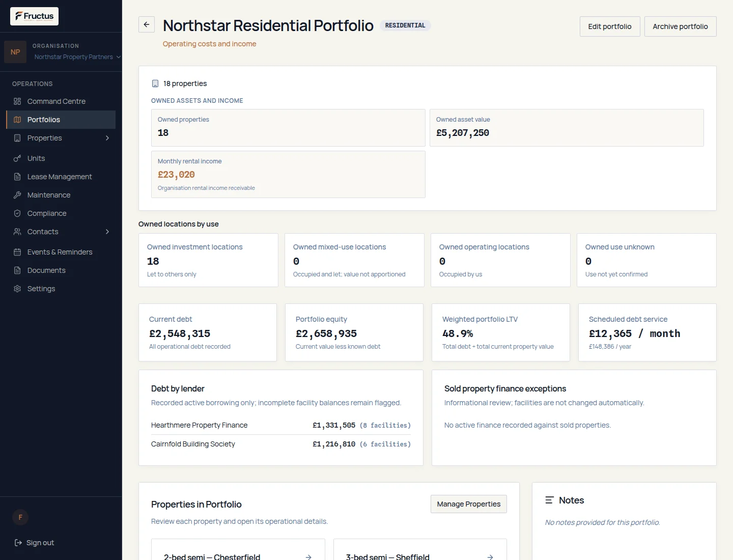Click the Command Centre grid icon

coord(17,101)
